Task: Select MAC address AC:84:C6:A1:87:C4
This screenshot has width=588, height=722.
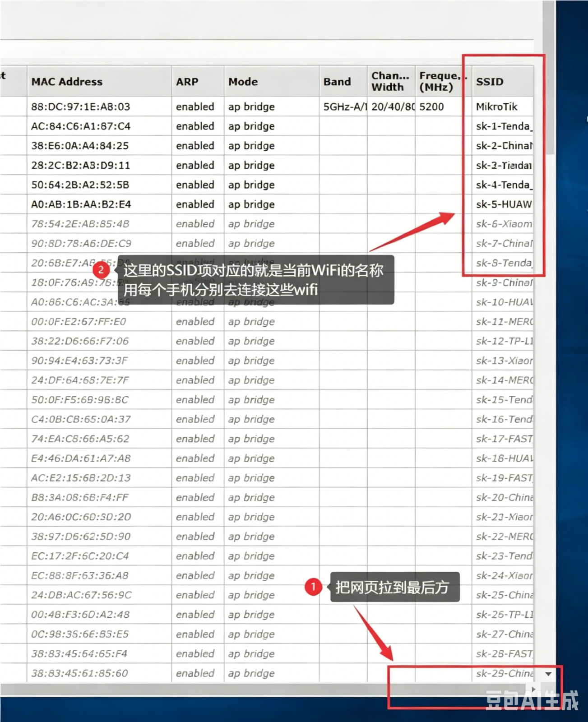Action: tap(81, 126)
